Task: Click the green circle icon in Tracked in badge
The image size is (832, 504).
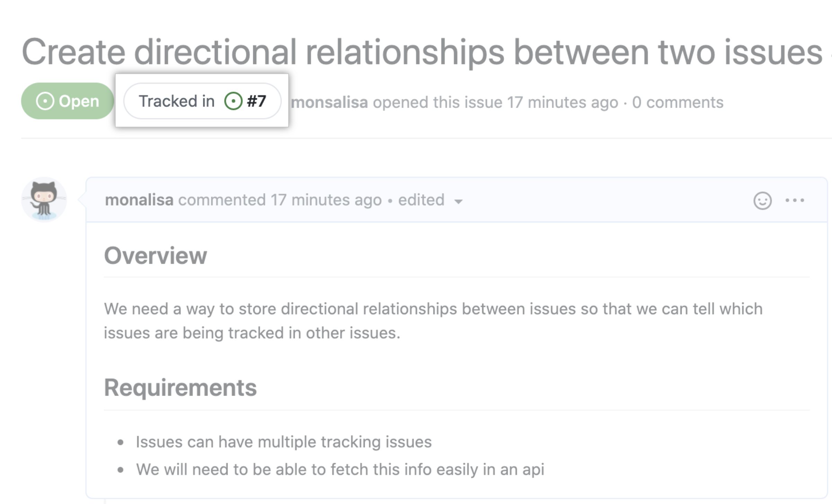Action: (233, 101)
